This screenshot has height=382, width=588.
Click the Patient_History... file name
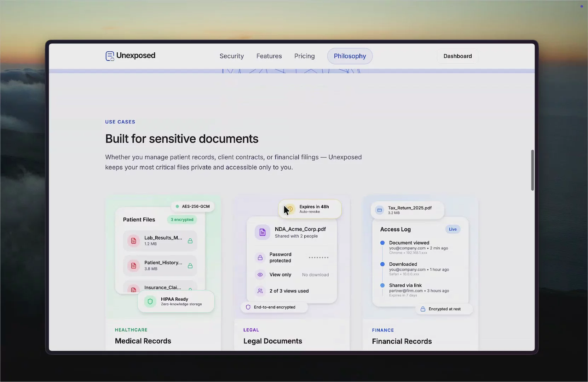coord(163,262)
